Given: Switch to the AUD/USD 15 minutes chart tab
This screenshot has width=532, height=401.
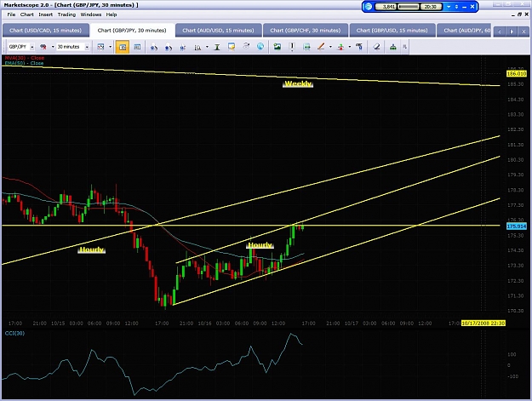Looking at the screenshot, I should (x=218, y=30).
